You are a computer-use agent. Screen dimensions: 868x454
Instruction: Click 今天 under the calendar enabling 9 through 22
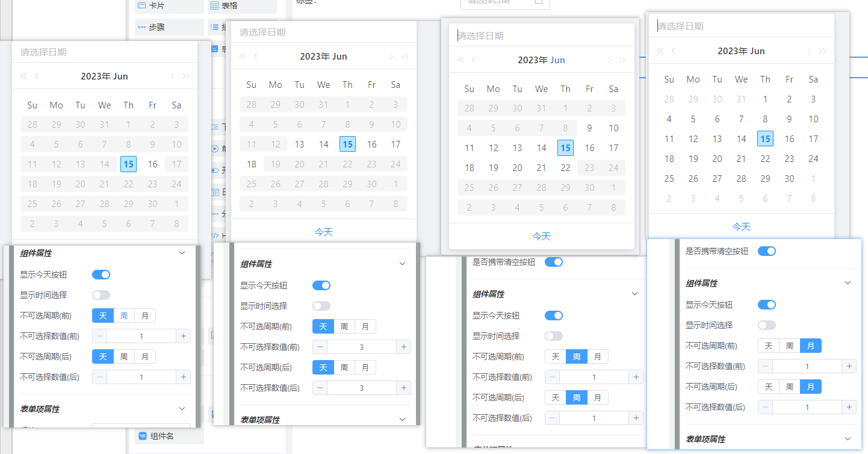click(x=541, y=236)
